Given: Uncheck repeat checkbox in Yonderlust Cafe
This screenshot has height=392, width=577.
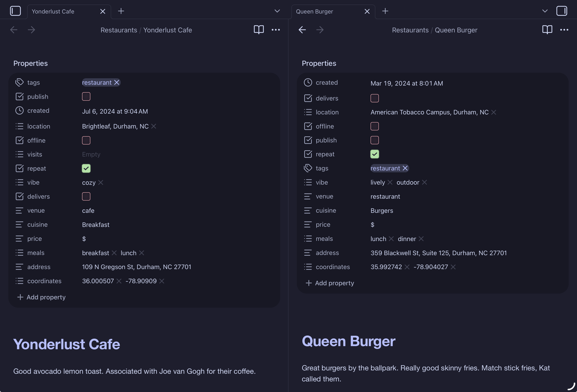Looking at the screenshot, I should (86, 168).
